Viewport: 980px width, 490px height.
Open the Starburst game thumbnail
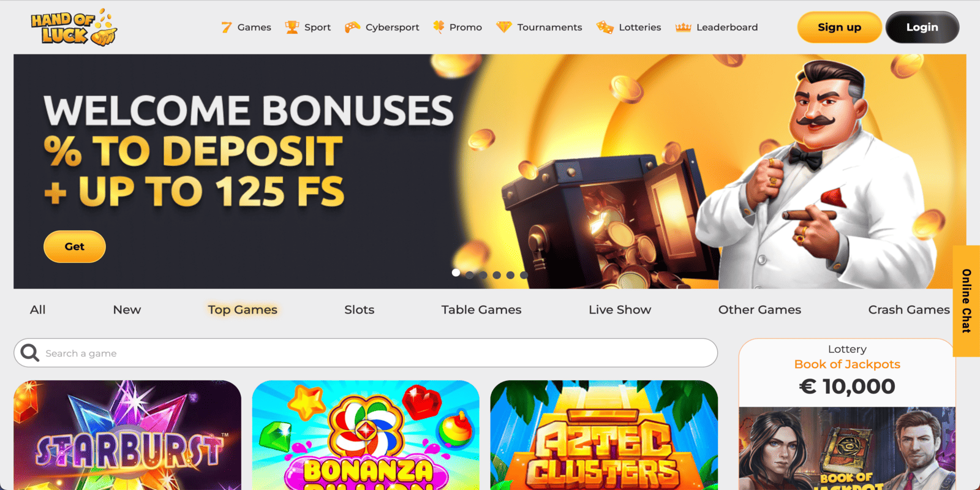click(x=127, y=435)
